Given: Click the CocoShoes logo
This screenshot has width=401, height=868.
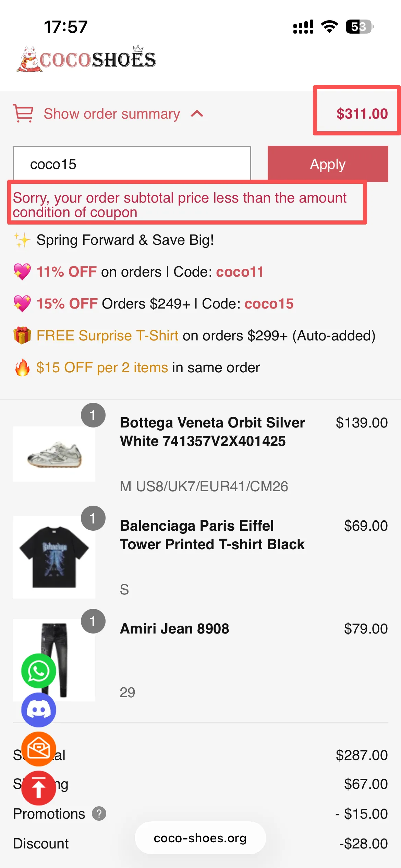Looking at the screenshot, I should point(86,59).
